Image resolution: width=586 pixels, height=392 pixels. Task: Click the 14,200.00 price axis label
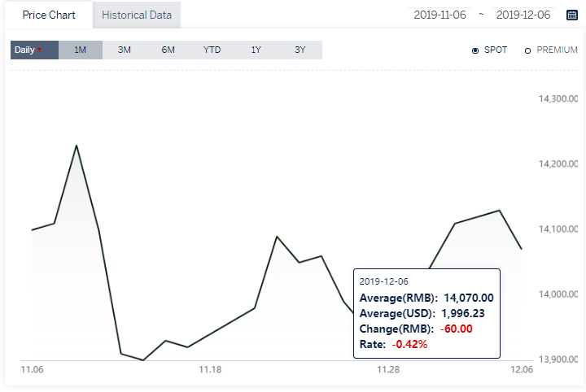[x=558, y=164]
